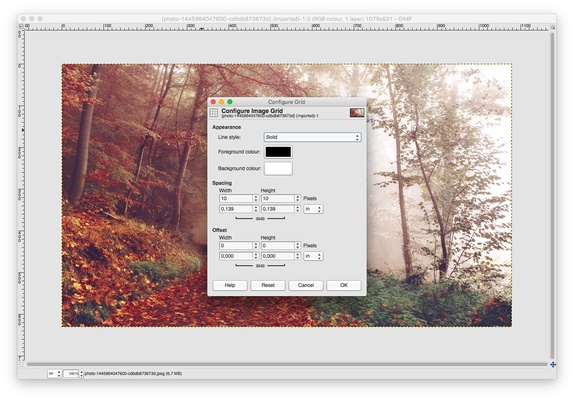
Task: Toggle the Offset width-height chain link
Action: 260,266
